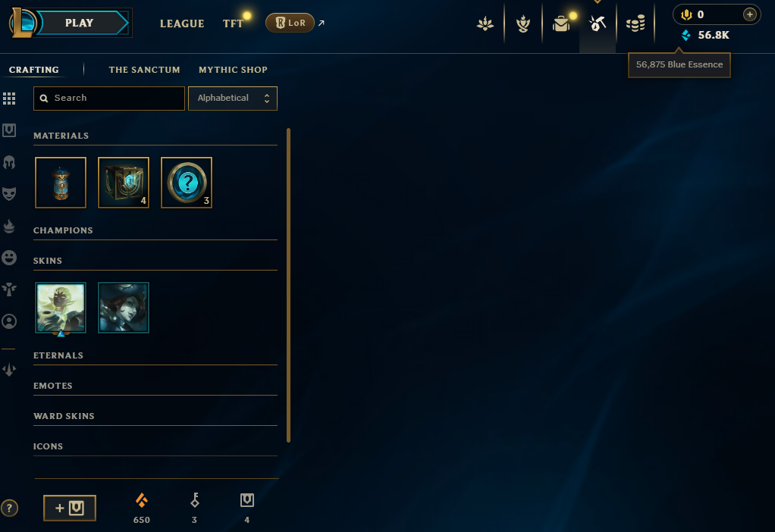Open the Alphabetical sort dropdown
Viewport: 775px width, 532px height.
[x=233, y=99]
